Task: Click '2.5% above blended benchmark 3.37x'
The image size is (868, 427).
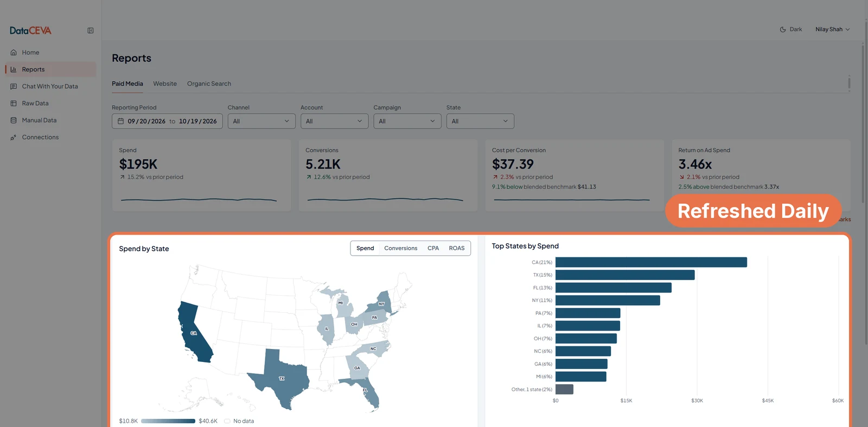Action: click(729, 187)
